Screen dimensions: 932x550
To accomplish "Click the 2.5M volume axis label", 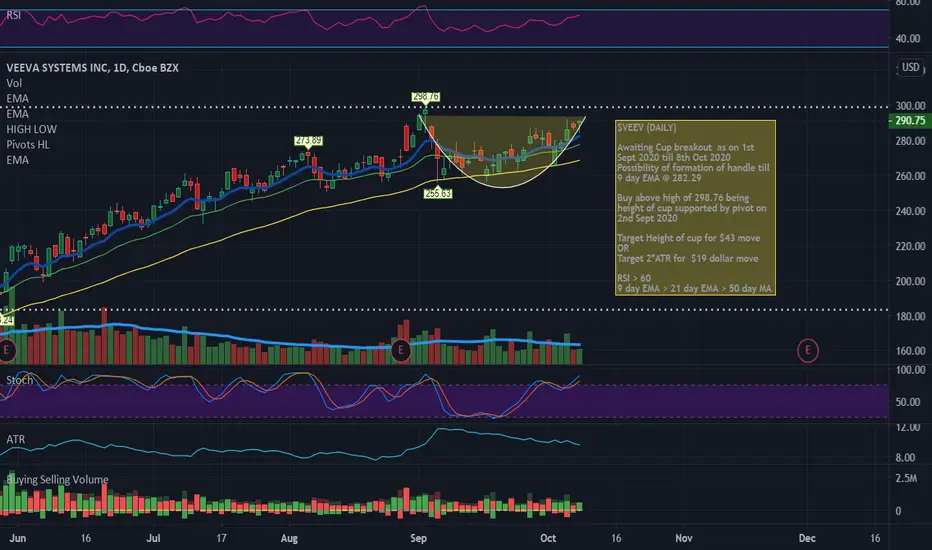I will click(906, 478).
